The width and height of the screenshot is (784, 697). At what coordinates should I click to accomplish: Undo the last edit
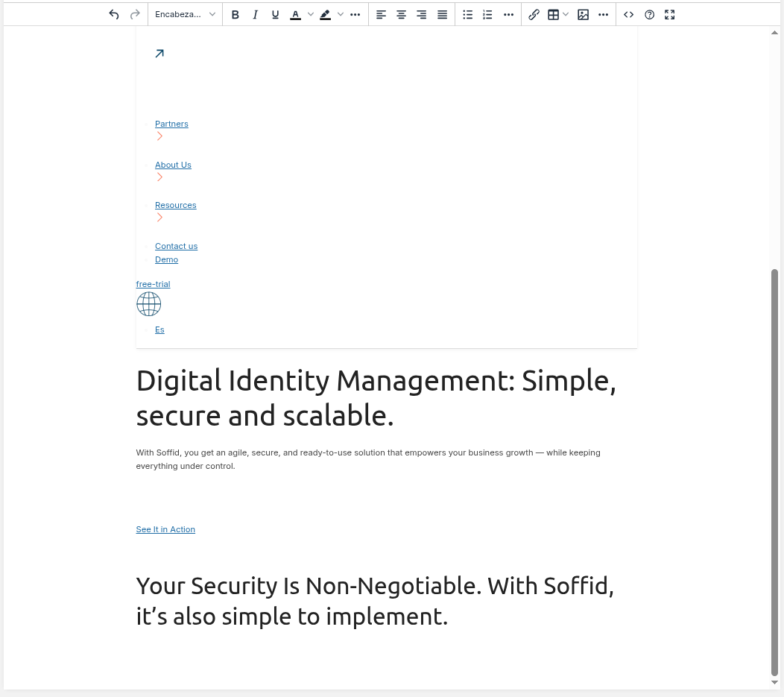(114, 14)
